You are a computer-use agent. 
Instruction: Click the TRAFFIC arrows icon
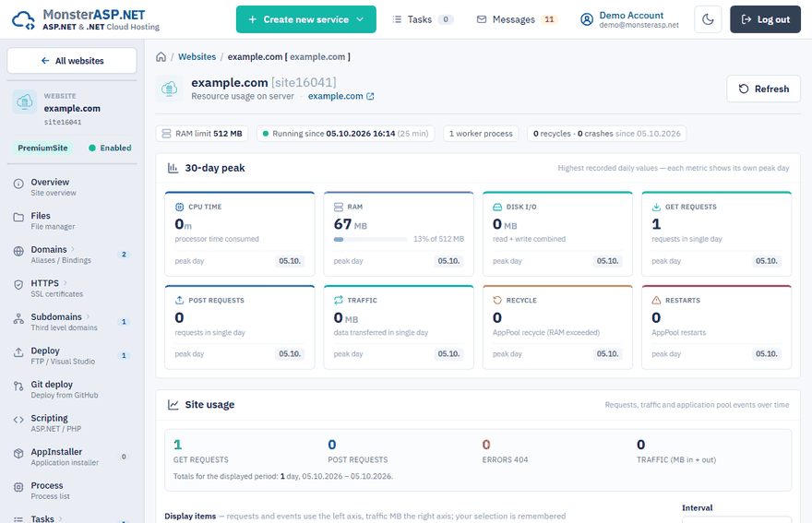[338, 300]
